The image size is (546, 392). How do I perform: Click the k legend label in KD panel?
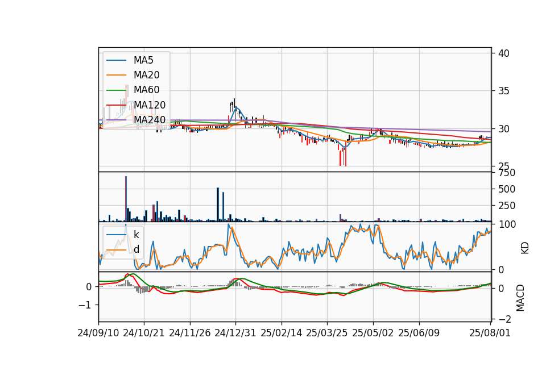[136, 235]
